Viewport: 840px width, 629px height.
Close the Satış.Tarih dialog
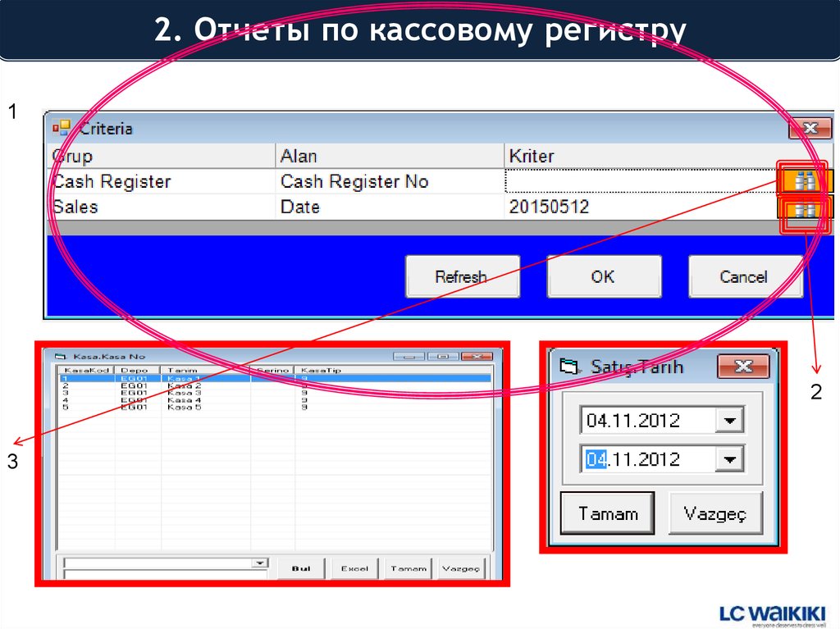pos(743,367)
